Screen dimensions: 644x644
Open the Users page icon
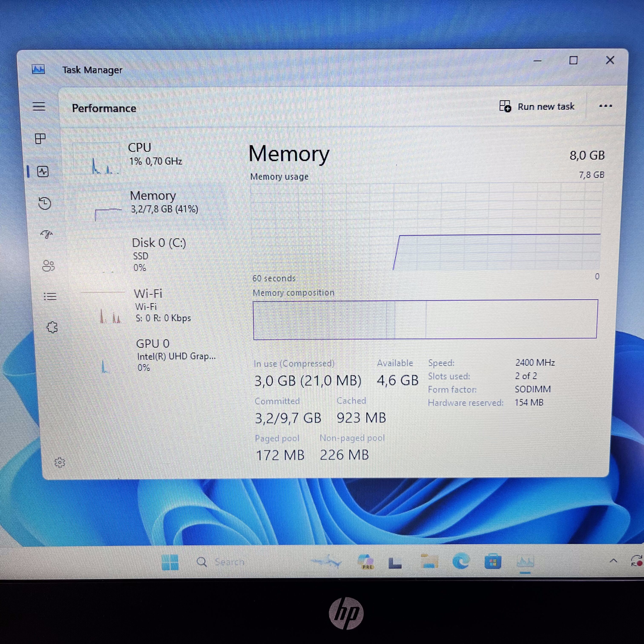pos(49,266)
